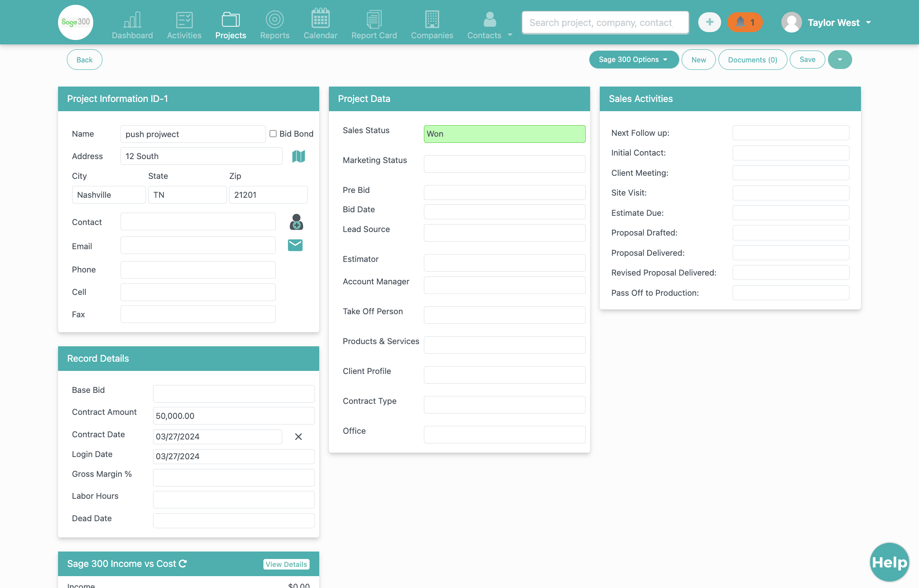Viewport: 919px width, 588px height.
Task: Open the Marketing Status dropdown
Action: tap(504, 164)
